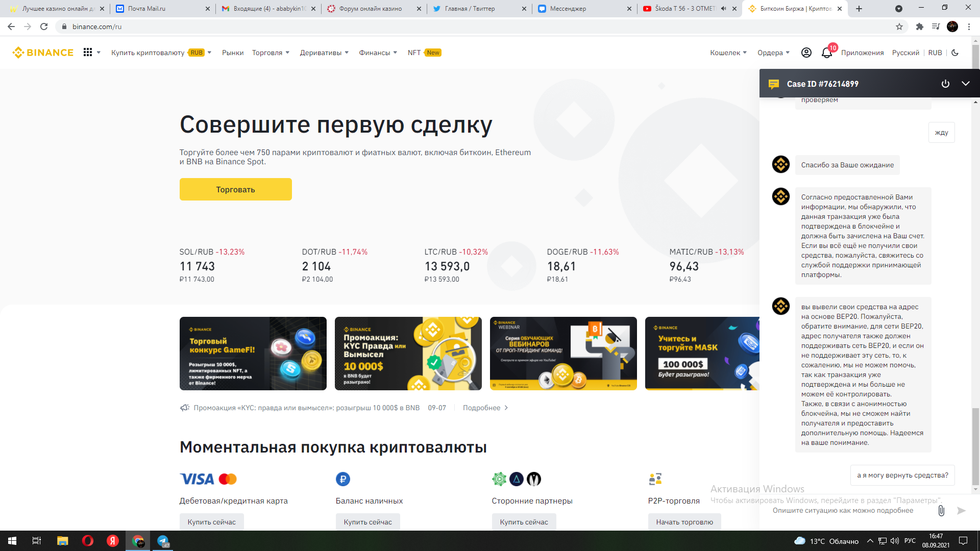Open the Ruble cash balance icon
Viewport: 980px width, 551px height.
(343, 479)
